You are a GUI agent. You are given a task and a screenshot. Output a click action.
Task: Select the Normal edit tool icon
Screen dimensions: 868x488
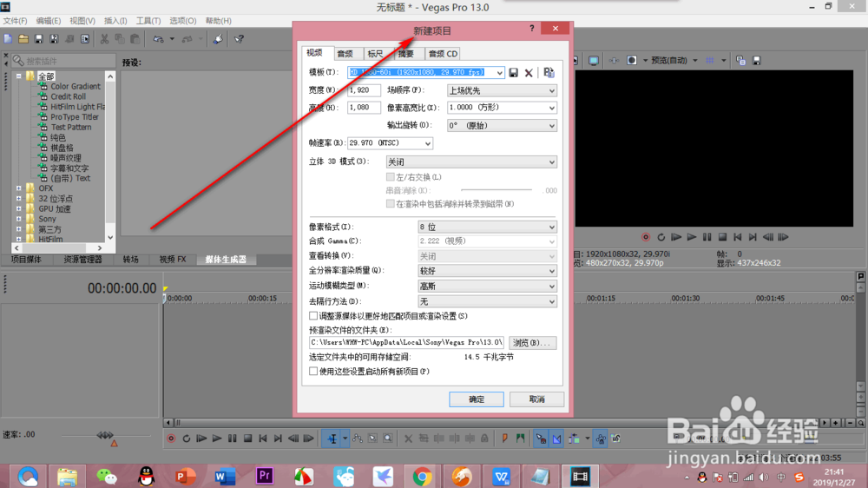pos(332,439)
